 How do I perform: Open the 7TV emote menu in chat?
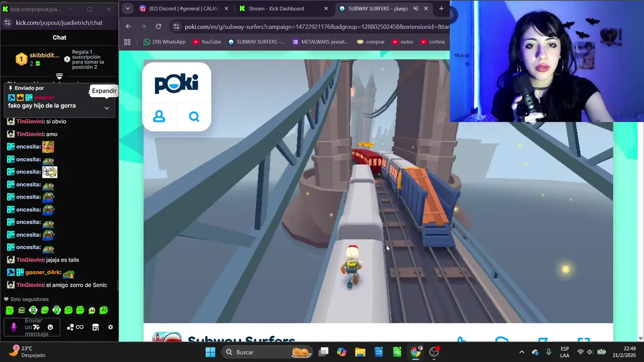click(36, 327)
